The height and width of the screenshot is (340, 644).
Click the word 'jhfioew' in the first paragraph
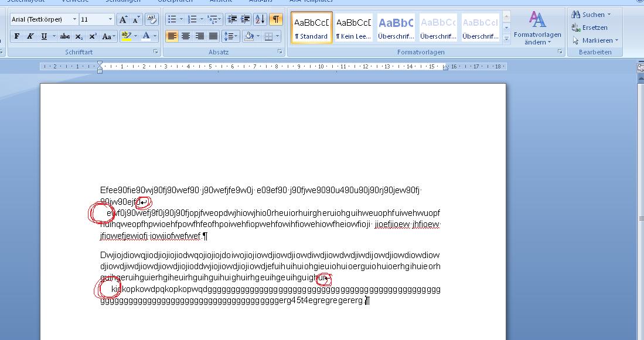click(x=426, y=224)
